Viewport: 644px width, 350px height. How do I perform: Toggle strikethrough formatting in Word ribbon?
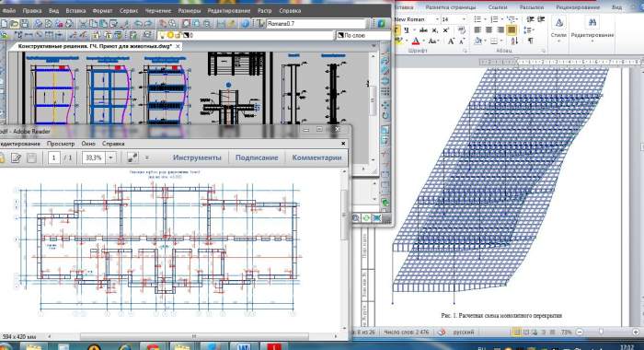(423, 30)
